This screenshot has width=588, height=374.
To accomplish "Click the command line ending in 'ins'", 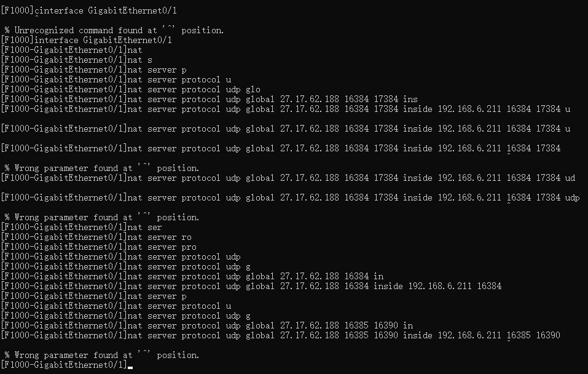I will tap(210, 99).
